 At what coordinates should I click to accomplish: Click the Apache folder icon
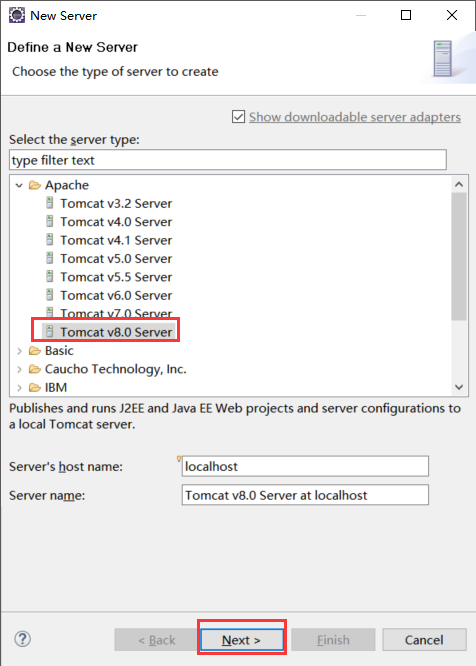(35, 185)
